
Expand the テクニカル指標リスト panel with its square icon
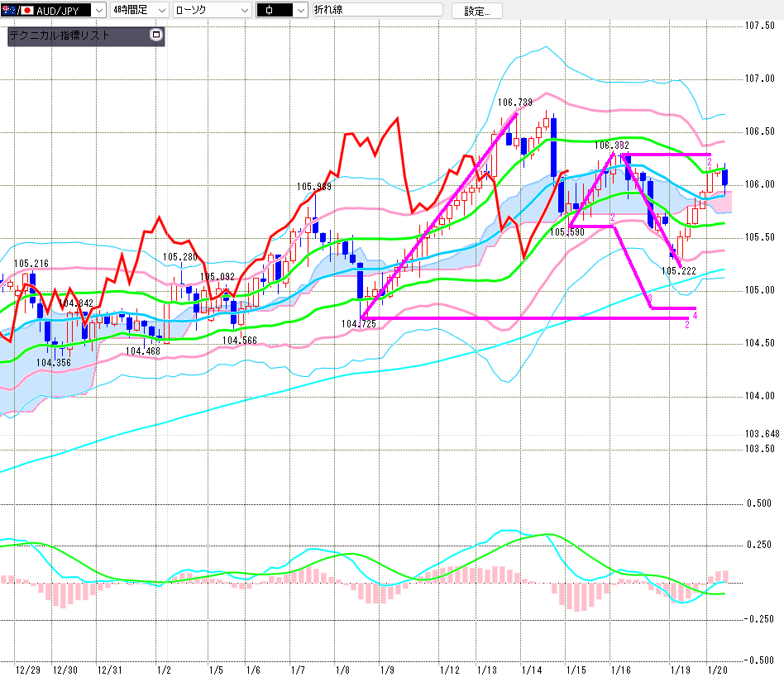[x=155, y=36]
